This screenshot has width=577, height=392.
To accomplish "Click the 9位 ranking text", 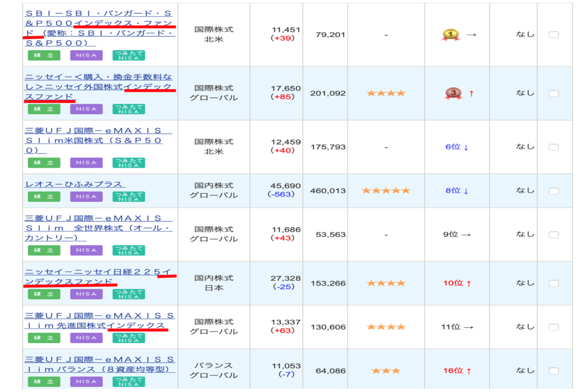I will point(450,234).
